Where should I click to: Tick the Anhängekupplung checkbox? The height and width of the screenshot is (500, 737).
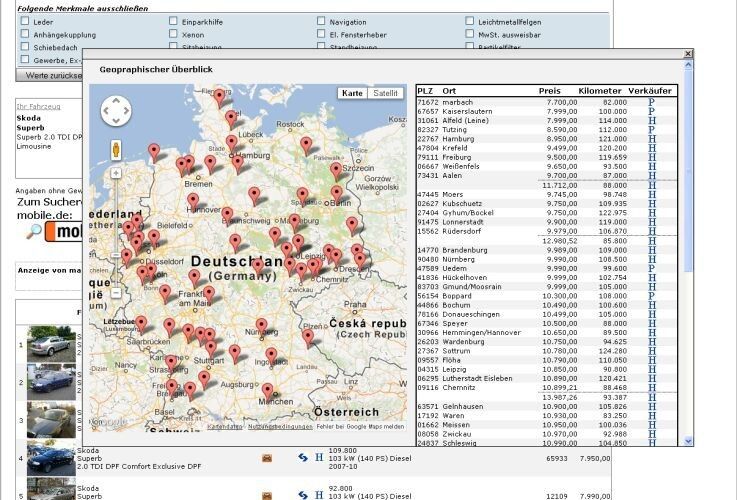point(25,34)
